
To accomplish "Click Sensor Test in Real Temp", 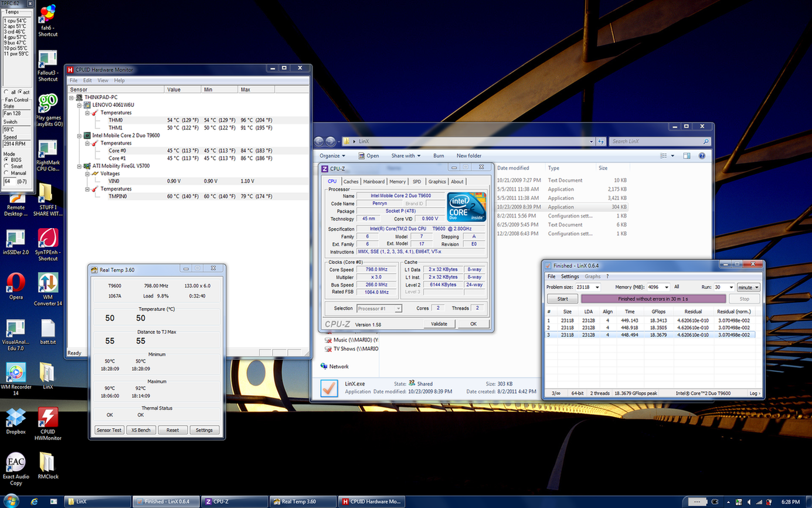I will pos(109,430).
